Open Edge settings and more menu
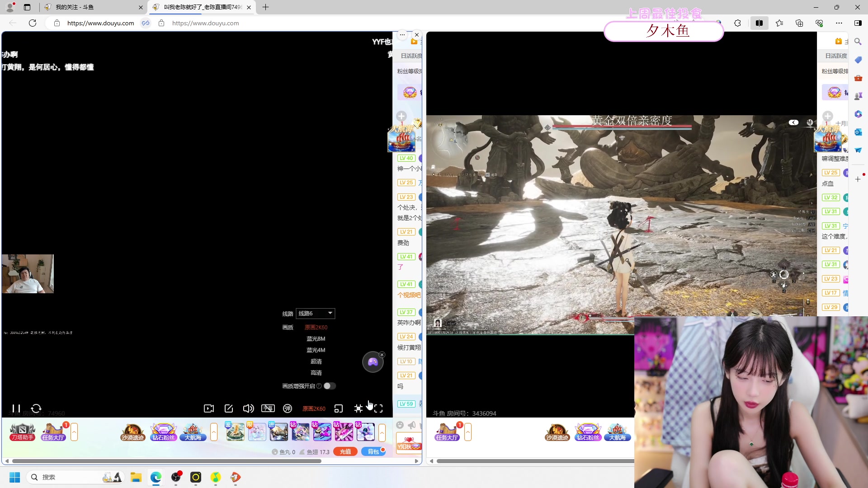 tap(839, 23)
